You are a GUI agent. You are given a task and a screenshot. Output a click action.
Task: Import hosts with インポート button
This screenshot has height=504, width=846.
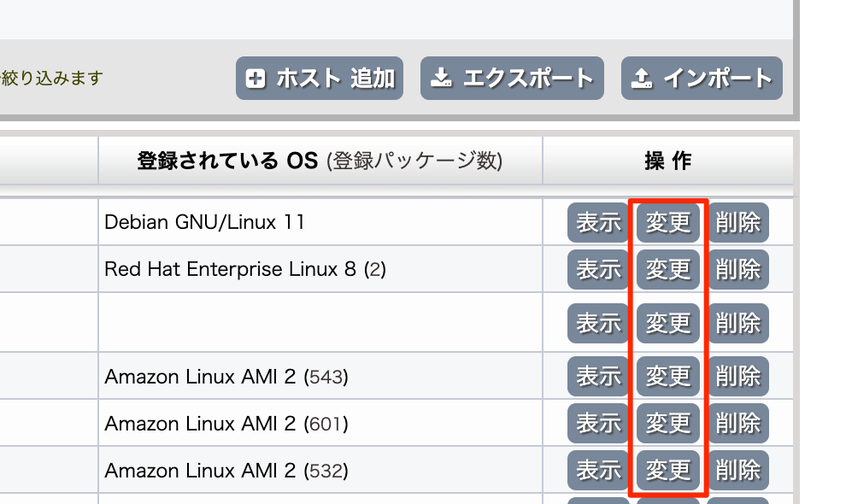702,79
